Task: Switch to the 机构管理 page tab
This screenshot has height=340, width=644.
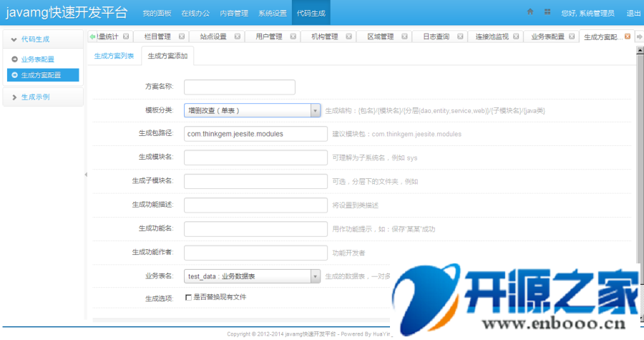Action: (x=324, y=37)
